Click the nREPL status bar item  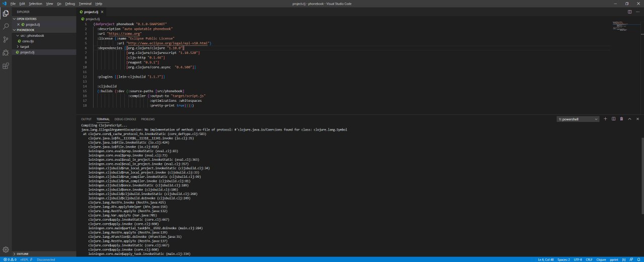click(x=26, y=259)
